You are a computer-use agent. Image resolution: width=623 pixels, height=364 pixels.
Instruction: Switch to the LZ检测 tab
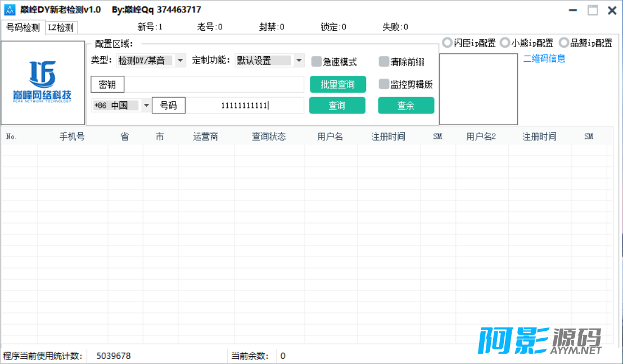(x=60, y=27)
